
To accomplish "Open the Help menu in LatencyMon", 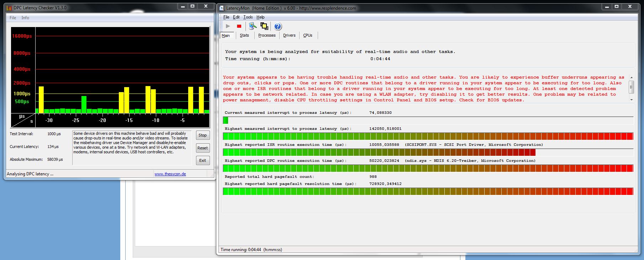I will coord(260,17).
